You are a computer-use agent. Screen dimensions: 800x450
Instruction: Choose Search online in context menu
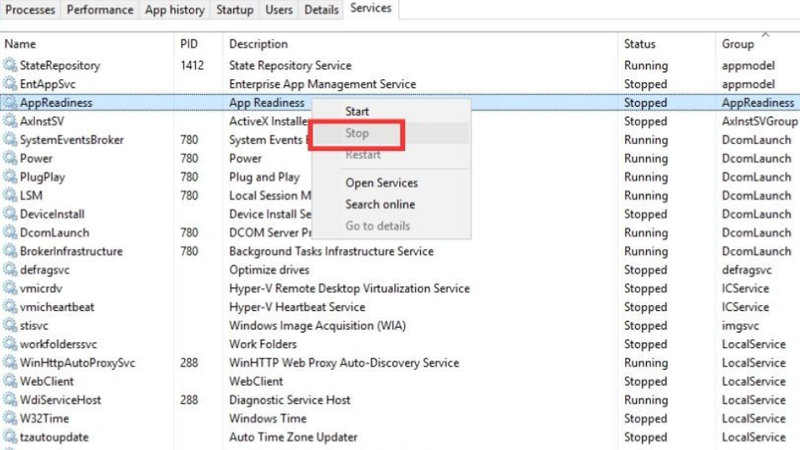click(391, 204)
